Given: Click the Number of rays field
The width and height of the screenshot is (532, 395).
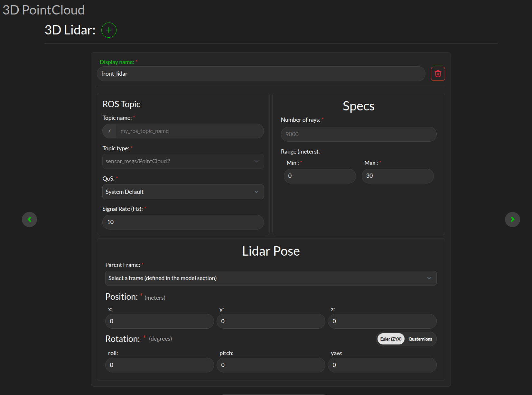Looking at the screenshot, I should [x=359, y=134].
